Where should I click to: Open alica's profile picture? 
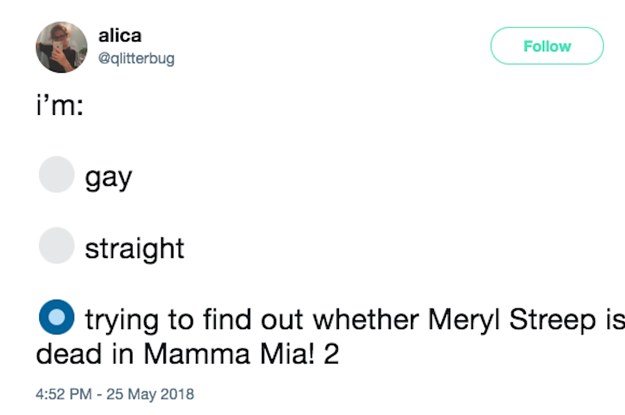(x=61, y=46)
